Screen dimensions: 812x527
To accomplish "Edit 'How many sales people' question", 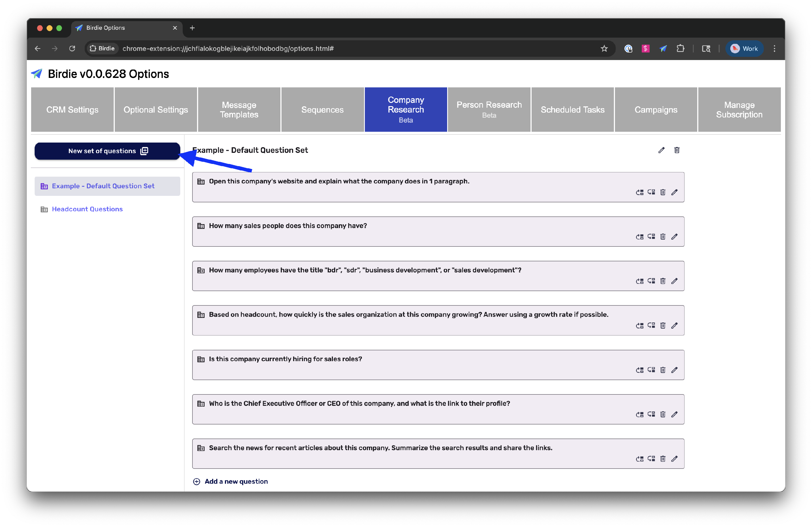I will coord(674,237).
